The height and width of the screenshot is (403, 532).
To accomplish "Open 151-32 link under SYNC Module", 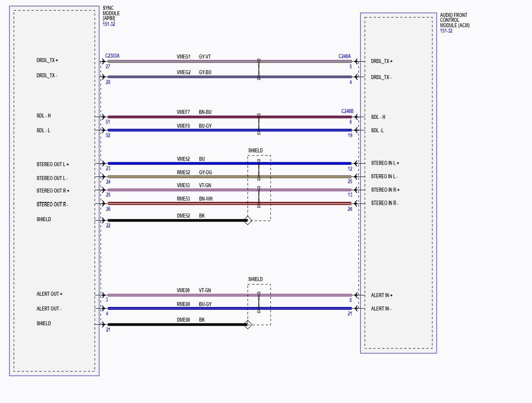I will [x=108, y=24].
